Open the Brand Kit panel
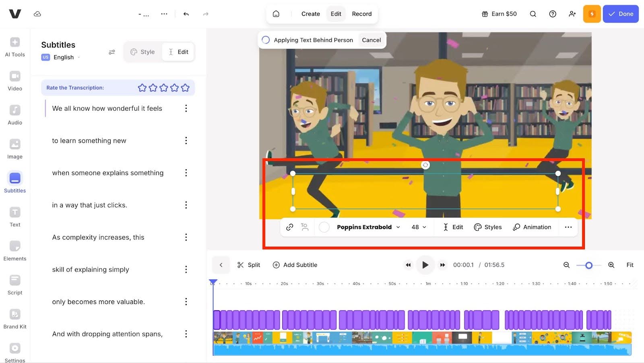Screen dimensions: 644x363 15,315
